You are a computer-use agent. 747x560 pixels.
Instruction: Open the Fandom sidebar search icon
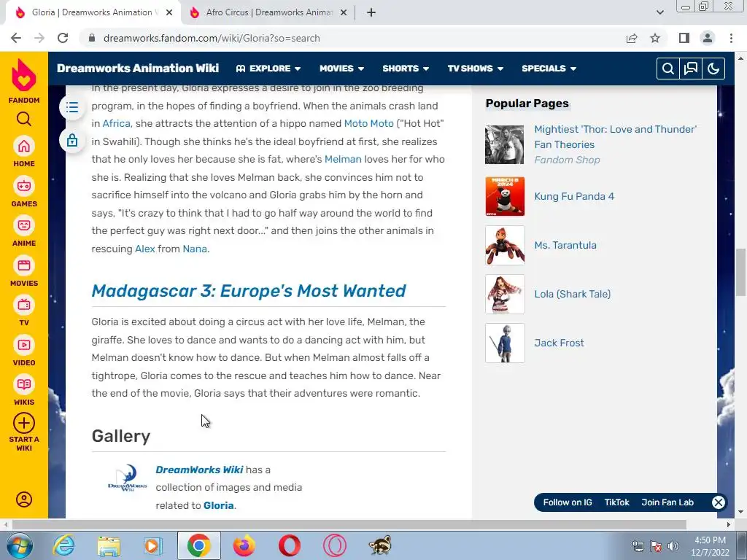click(24, 119)
